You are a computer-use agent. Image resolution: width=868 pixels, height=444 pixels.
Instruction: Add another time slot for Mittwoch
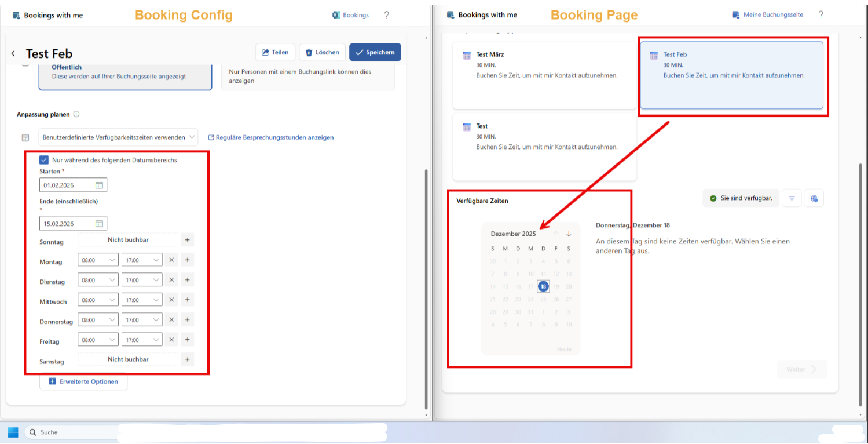187,300
